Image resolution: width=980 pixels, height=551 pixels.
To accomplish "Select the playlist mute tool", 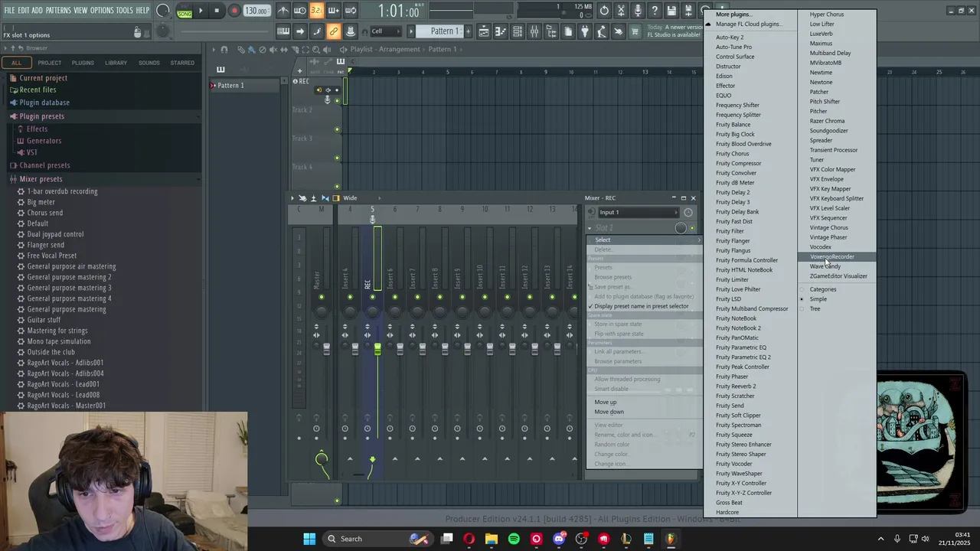I will point(273,49).
